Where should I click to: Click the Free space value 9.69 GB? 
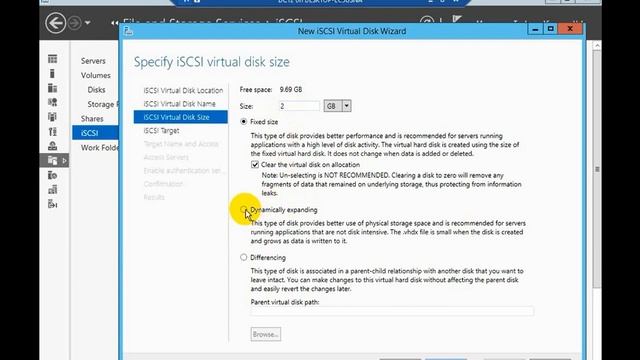click(291, 89)
